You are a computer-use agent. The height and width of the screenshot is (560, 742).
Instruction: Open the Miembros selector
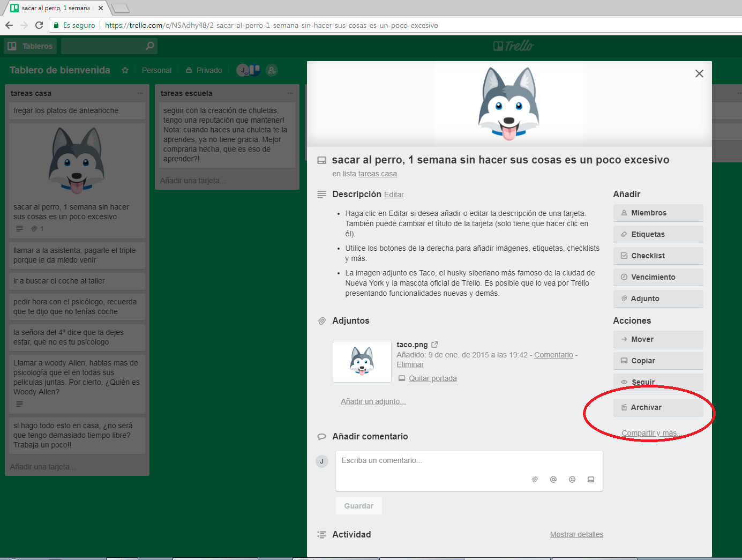[x=658, y=213]
